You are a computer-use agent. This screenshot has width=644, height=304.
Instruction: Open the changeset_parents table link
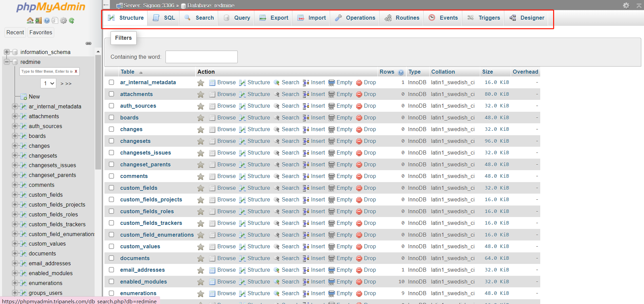pos(145,165)
